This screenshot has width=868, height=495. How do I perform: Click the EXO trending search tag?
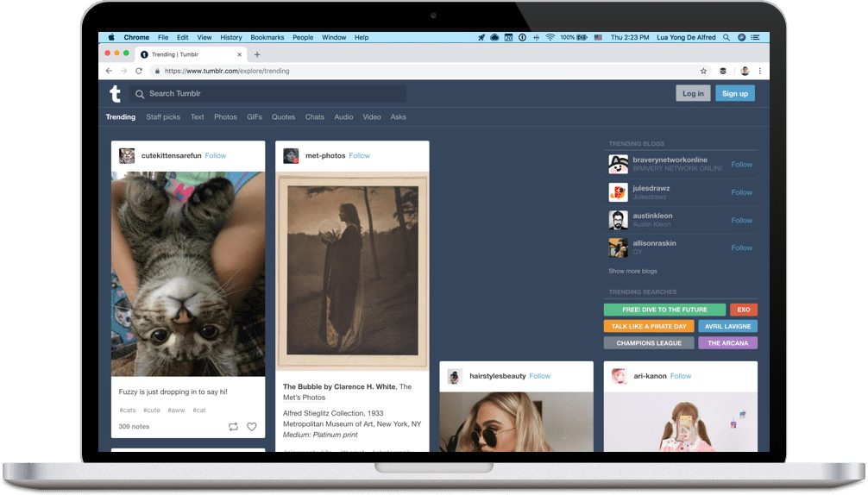(744, 310)
